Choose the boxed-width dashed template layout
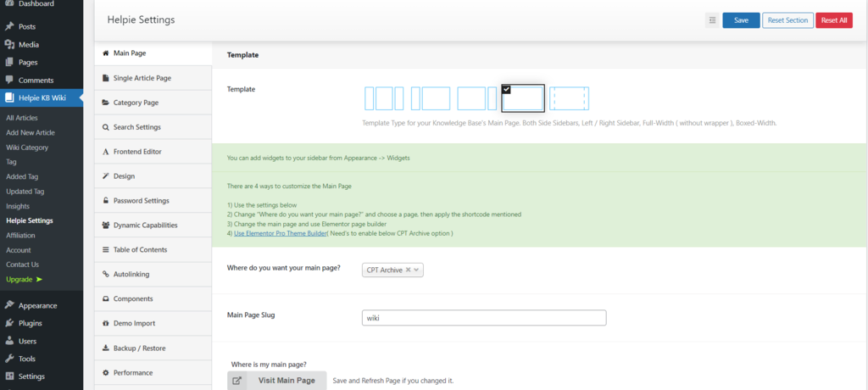Viewport: 868px width, 390px height. click(569, 98)
